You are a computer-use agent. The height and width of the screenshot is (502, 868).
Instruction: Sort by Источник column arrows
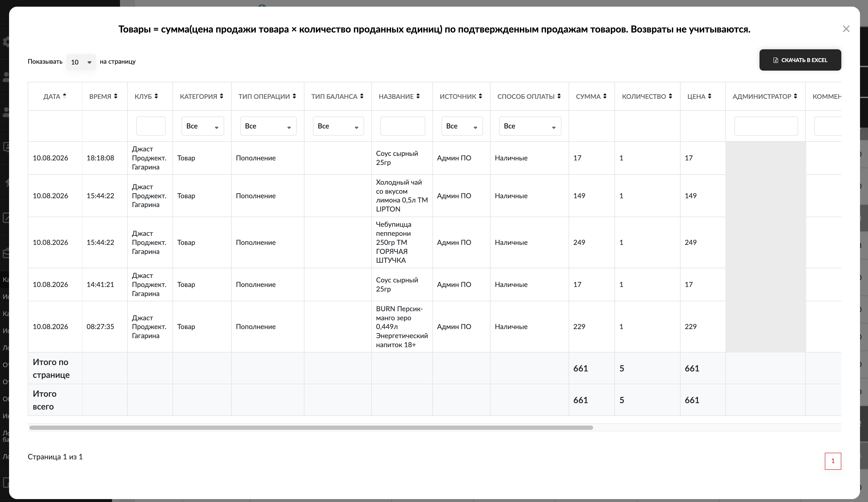click(x=480, y=96)
